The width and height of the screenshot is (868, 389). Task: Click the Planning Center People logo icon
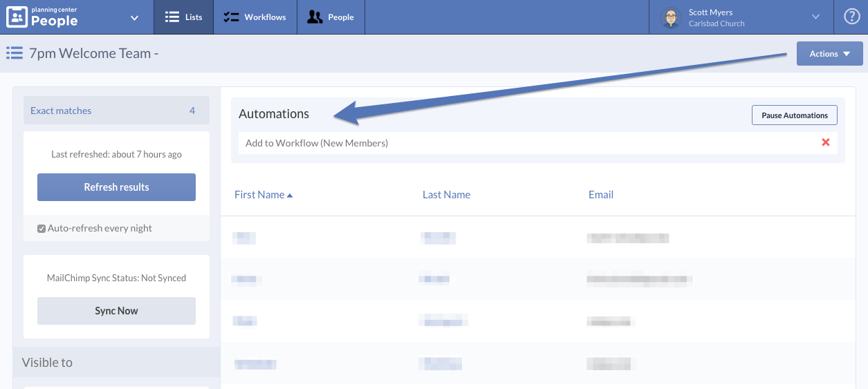[17, 17]
